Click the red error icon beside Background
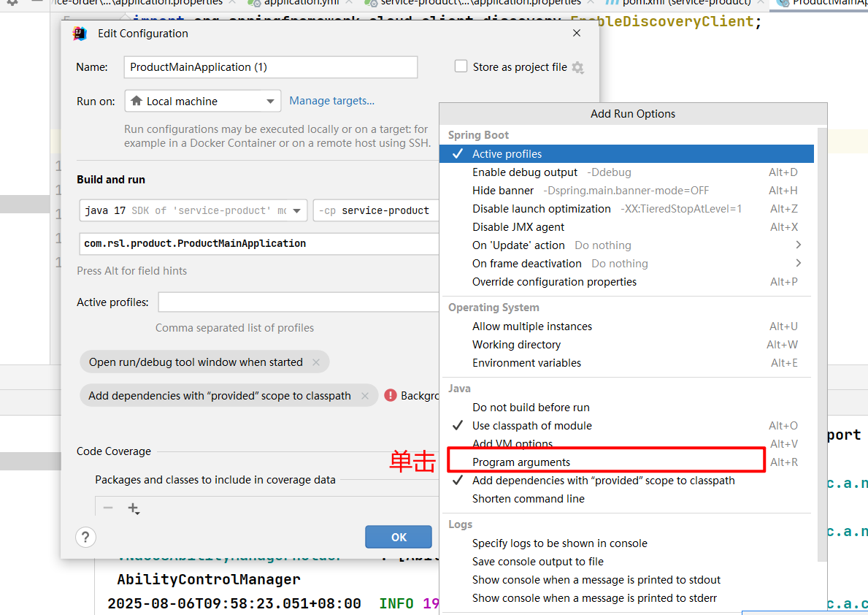 (x=391, y=396)
